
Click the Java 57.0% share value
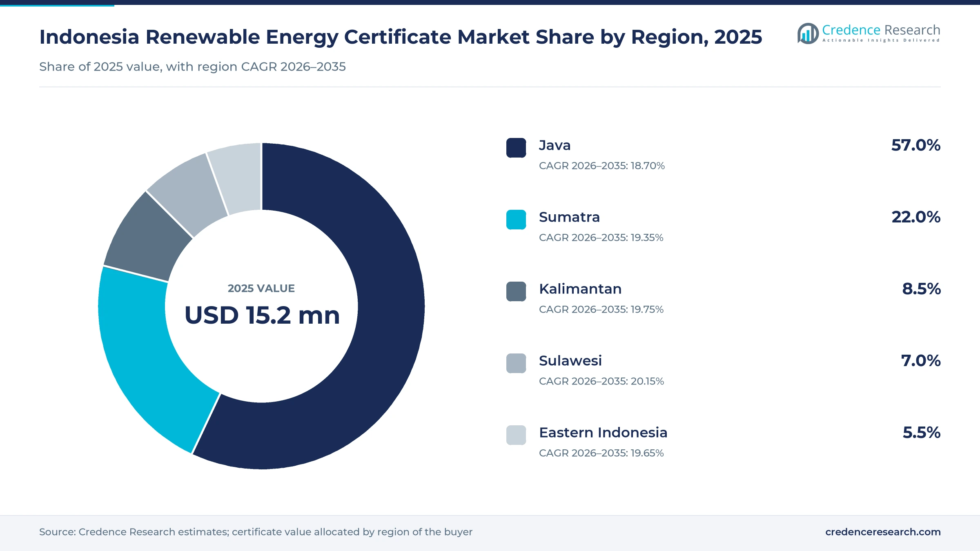click(x=916, y=145)
